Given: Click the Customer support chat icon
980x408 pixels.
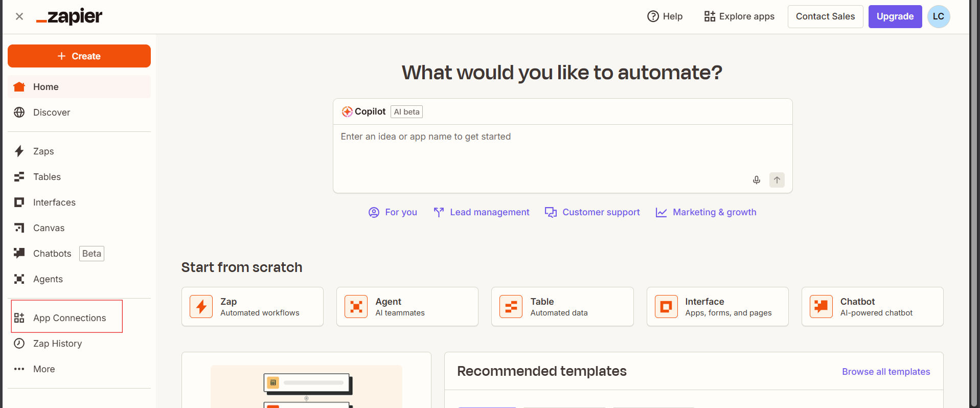Looking at the screenshot, I should 551,212.
